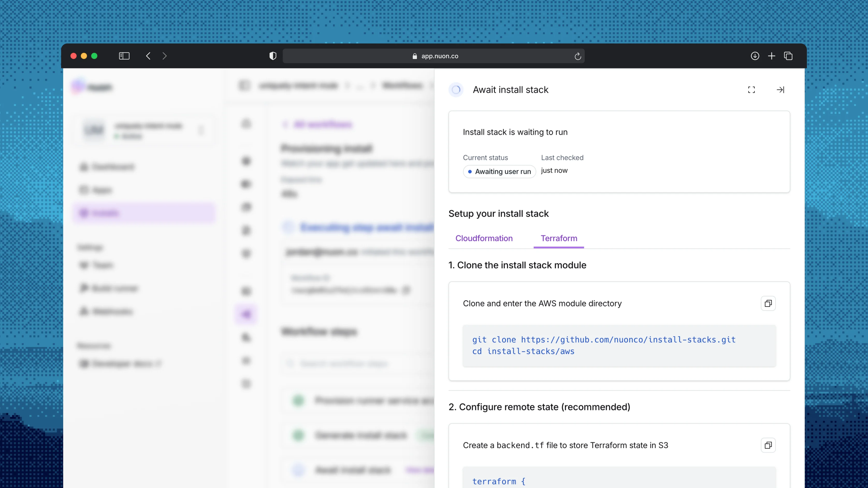This screenshot has height=488, width=868.
Task: Go back with the browser back arrow
Action: (148, 56)
